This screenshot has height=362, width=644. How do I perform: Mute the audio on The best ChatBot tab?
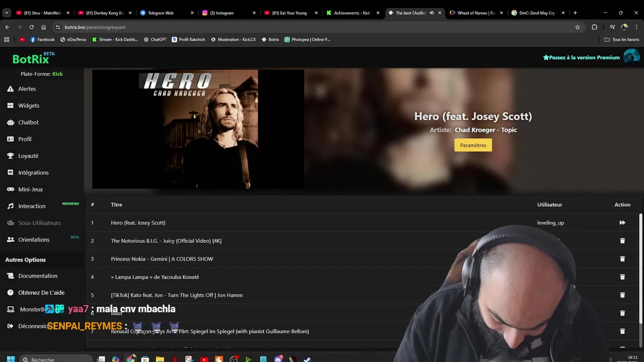[x=432, y=13]
